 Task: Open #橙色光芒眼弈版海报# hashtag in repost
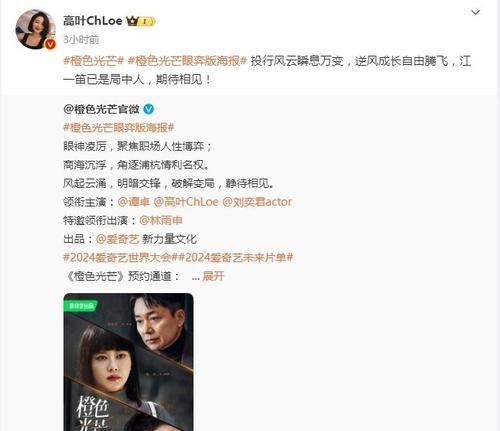(119, 128)
